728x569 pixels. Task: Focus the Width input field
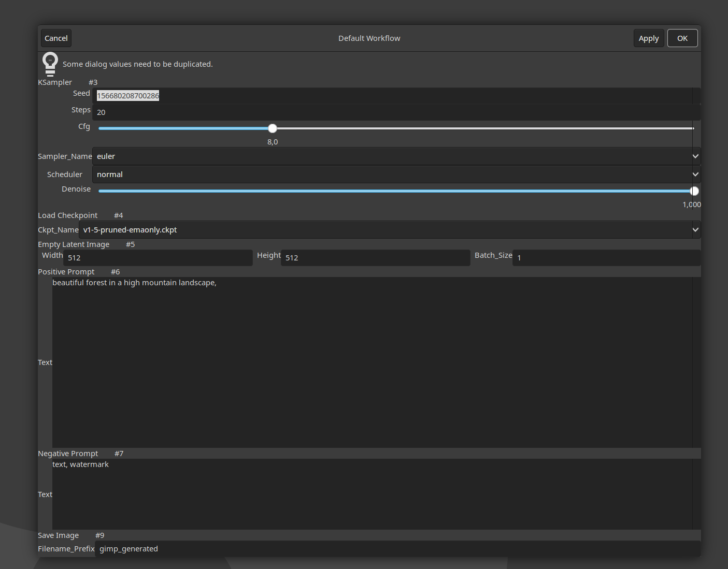coord(158,258)
